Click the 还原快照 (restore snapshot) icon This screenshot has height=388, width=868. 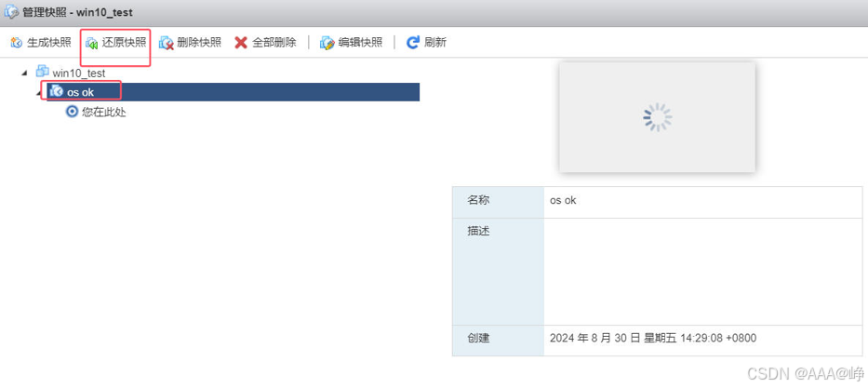tap(92, 43)
